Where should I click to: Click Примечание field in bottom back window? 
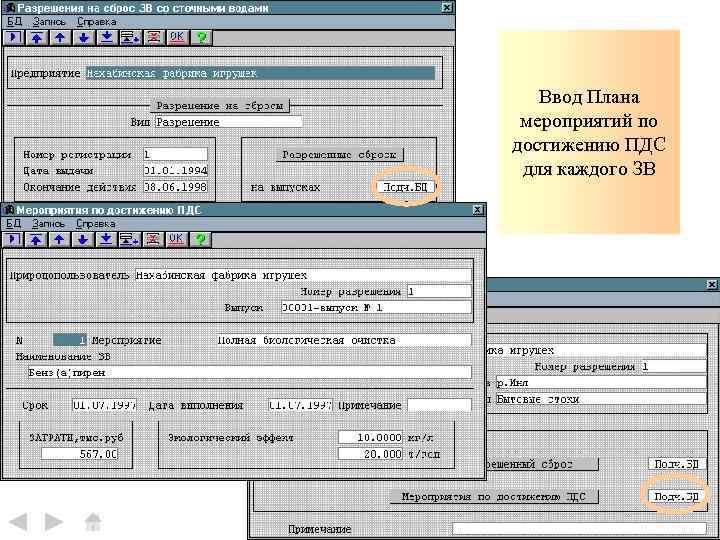tap(579, 529)
